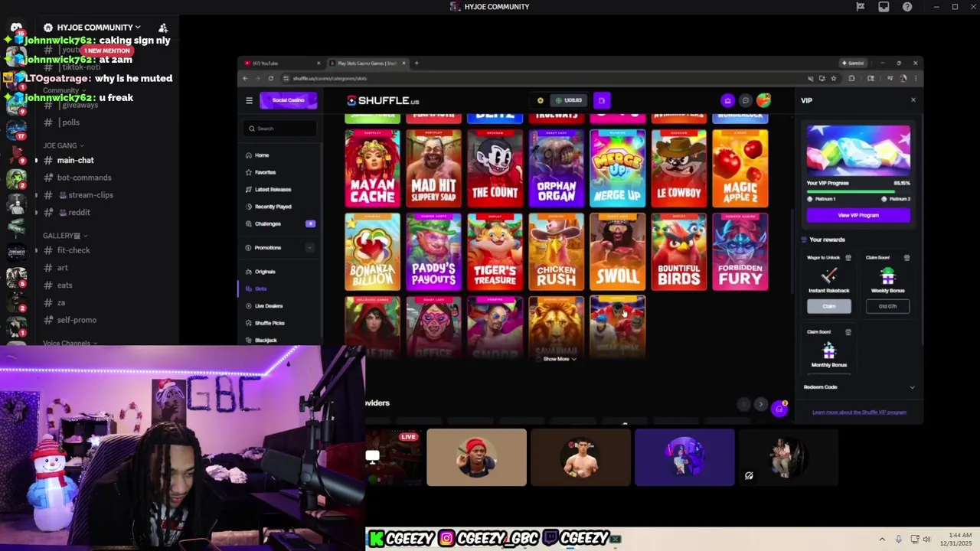Expand the Promotions dropdown arrow

pos(310,248)
